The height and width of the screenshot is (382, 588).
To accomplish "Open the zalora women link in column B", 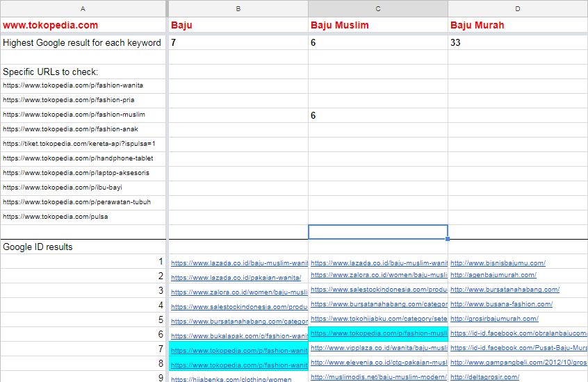I will pyautogui.click(x=239, y=292).
